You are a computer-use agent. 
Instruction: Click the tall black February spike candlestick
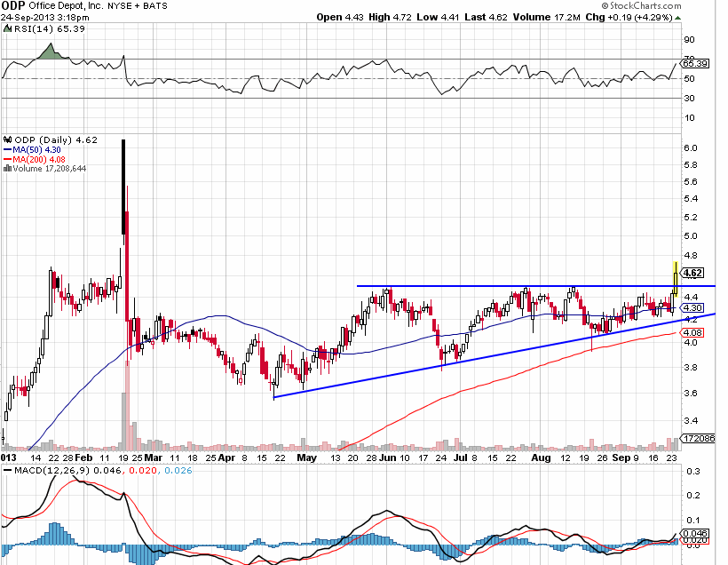click(x=123, y=187)
